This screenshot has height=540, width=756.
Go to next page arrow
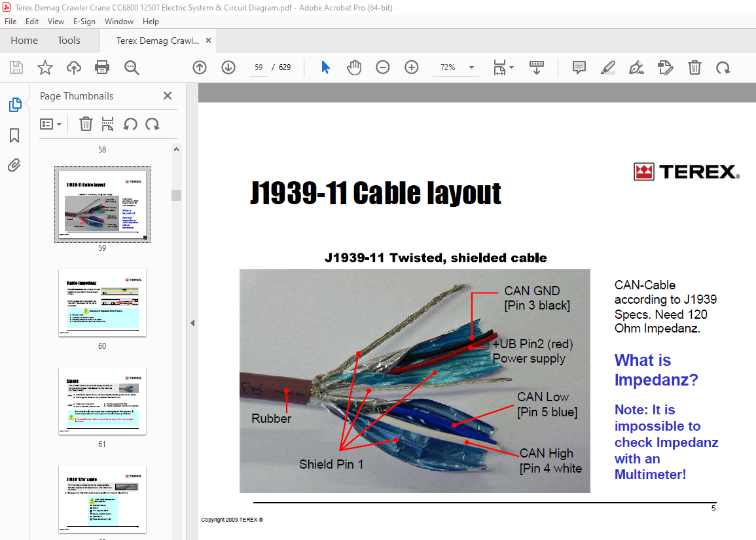[228, 67]
